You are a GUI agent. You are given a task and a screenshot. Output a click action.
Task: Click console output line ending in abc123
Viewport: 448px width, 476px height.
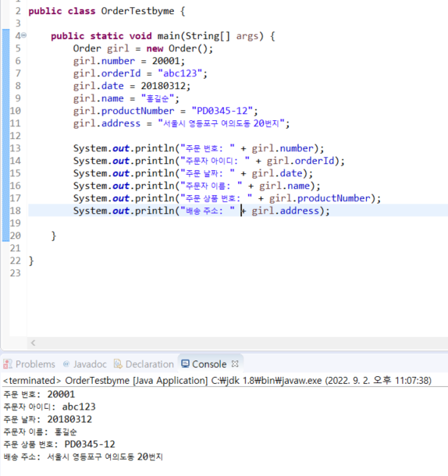pyautogui.click(x=49, y=407)
